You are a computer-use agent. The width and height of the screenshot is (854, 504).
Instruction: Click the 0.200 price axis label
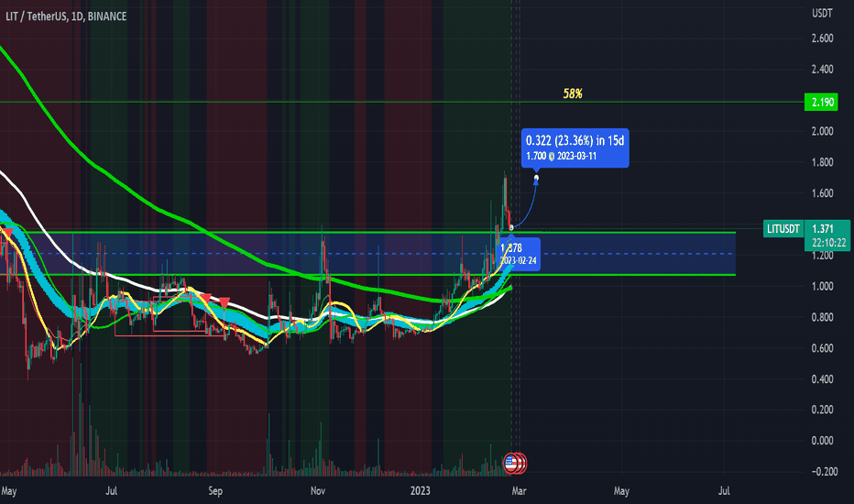(823, 410)
